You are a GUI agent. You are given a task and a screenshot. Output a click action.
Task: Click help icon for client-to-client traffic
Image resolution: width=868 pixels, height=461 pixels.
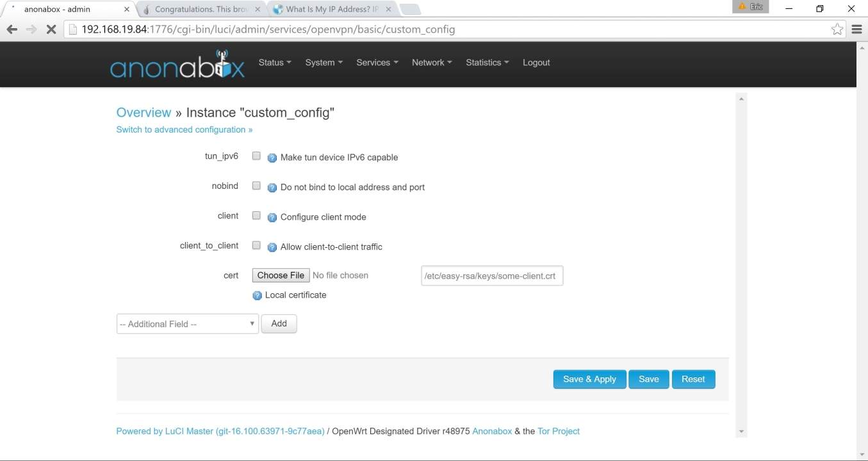(272, 247)
